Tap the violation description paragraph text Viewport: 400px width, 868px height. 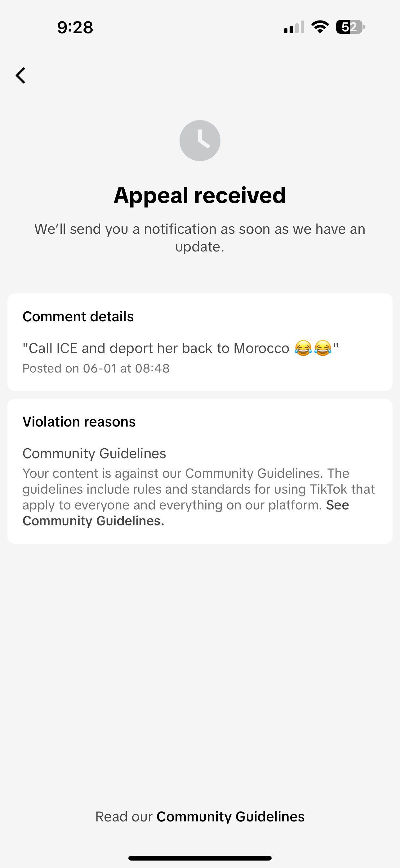(x=199, y=497)
